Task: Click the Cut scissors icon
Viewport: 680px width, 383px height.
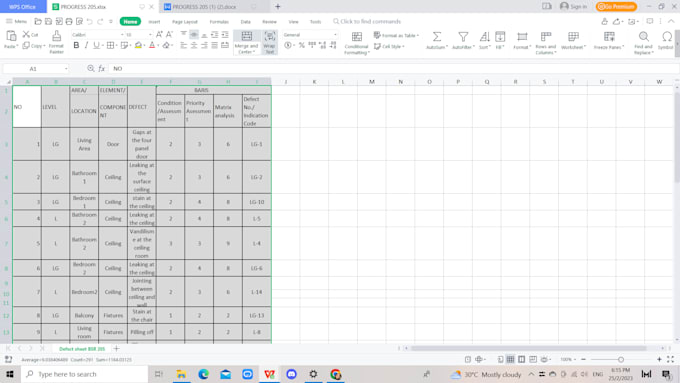Action: click(26, 34)
